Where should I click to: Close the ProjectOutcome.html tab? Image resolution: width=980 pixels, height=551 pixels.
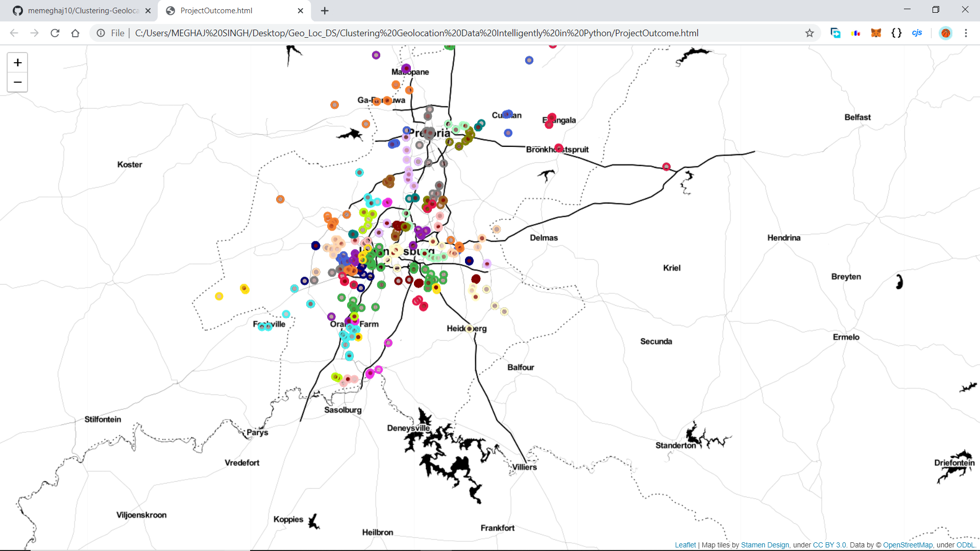[301, 11]
